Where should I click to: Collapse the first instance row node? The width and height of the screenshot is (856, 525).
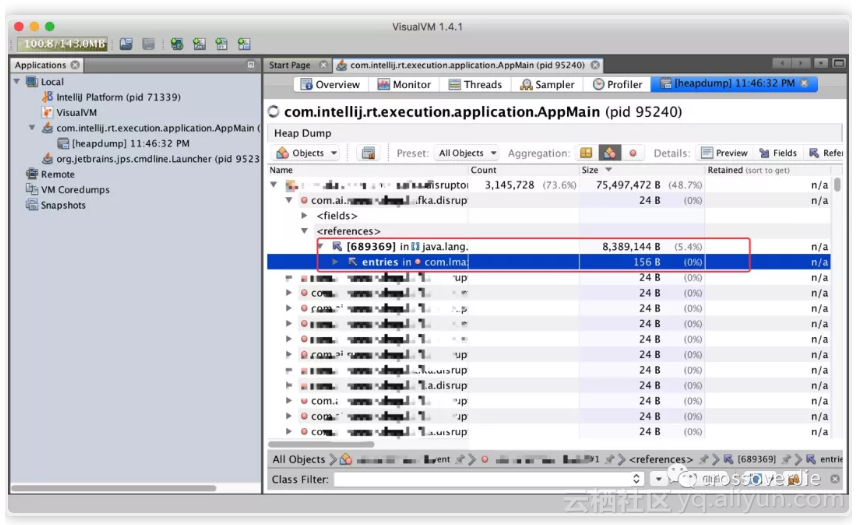pyautogui.click(x=289, y=200)
